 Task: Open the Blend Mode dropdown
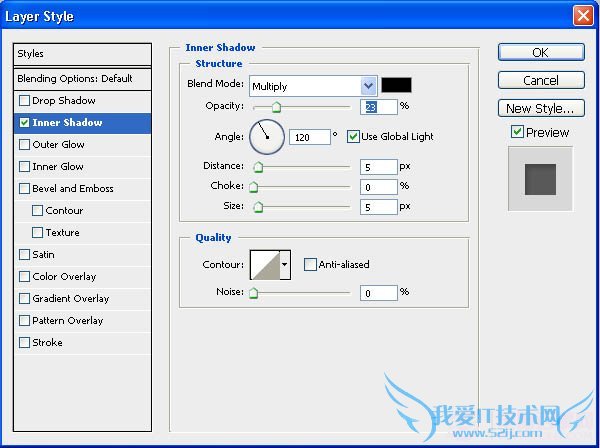pyautogui.click(x=313, y=86)
